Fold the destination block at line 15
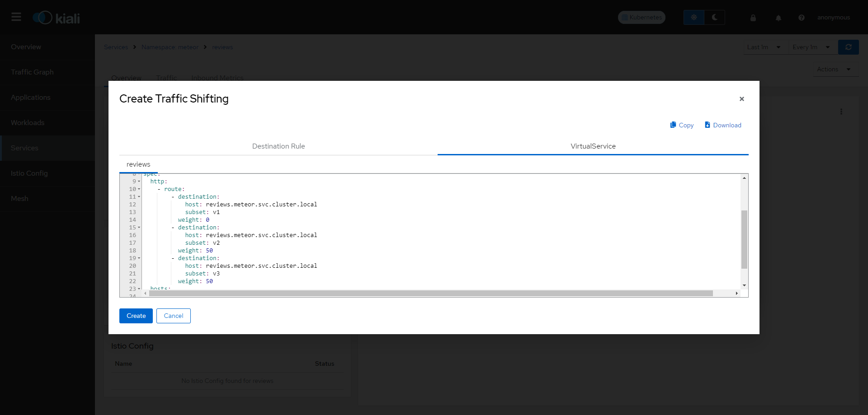 (139, 228)
